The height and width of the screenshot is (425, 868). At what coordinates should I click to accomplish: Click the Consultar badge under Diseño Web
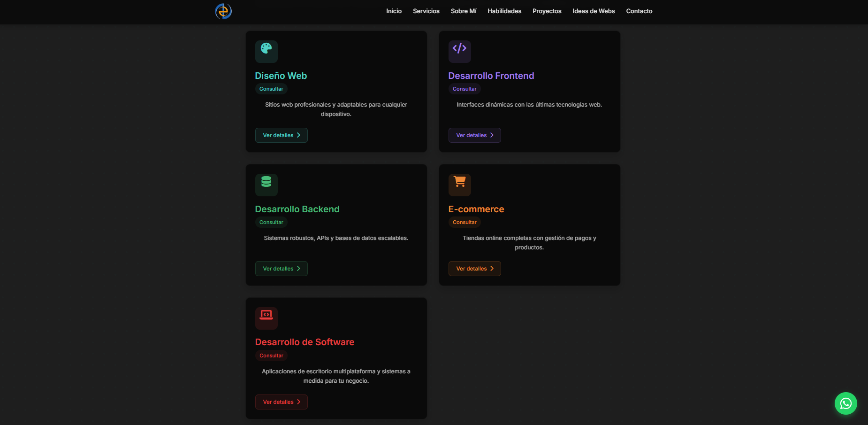point(271,89)
